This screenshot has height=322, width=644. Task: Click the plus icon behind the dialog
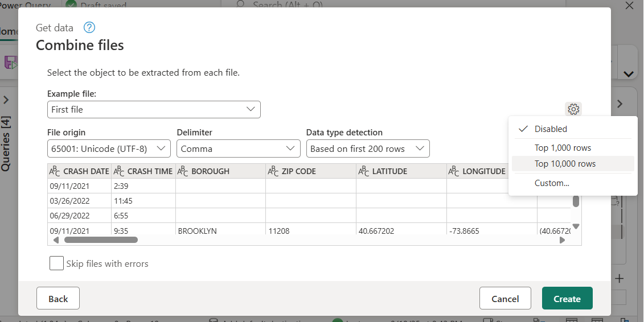(620, 279)
